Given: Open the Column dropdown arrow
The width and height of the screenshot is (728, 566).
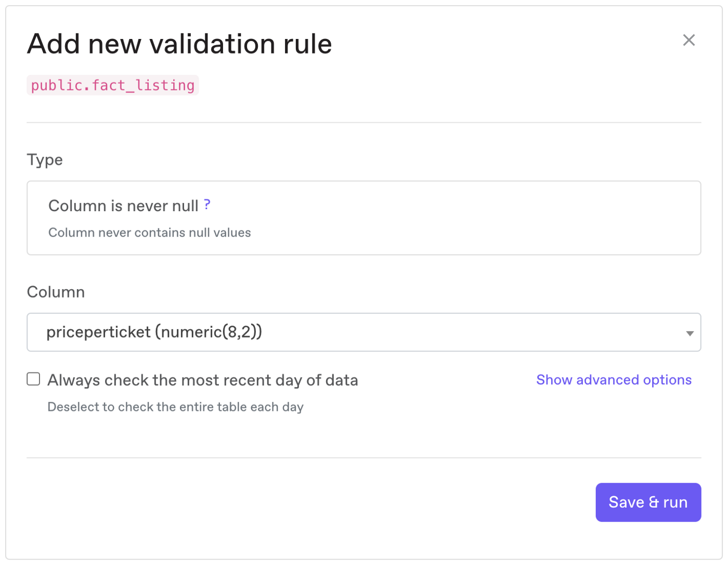Looking at the screenshot, I should [690, 332].
